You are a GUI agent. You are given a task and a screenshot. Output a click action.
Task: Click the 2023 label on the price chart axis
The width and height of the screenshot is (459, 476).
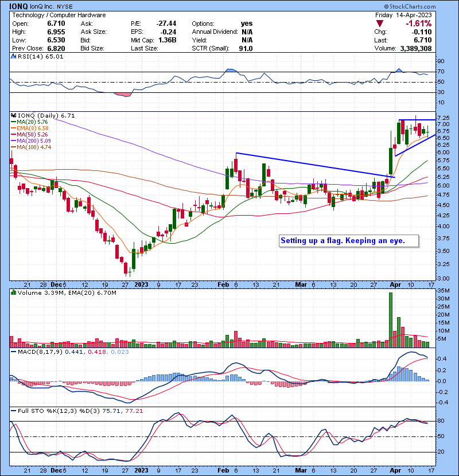click(x=141, y=284)
